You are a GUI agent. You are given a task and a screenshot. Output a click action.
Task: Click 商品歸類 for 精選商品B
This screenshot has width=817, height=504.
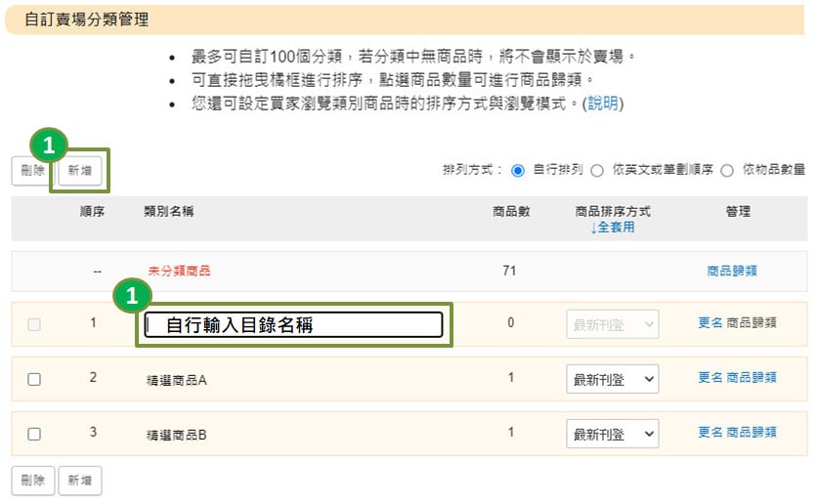point(752,432)
